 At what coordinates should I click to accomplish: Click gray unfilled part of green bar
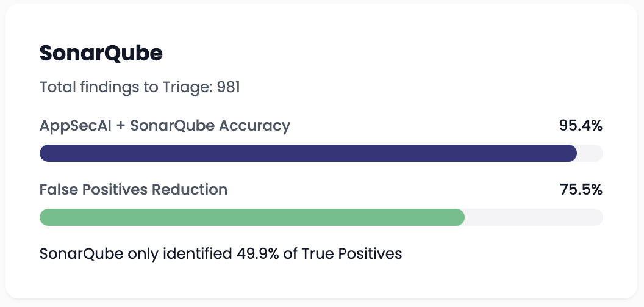(x=534, y=217)
